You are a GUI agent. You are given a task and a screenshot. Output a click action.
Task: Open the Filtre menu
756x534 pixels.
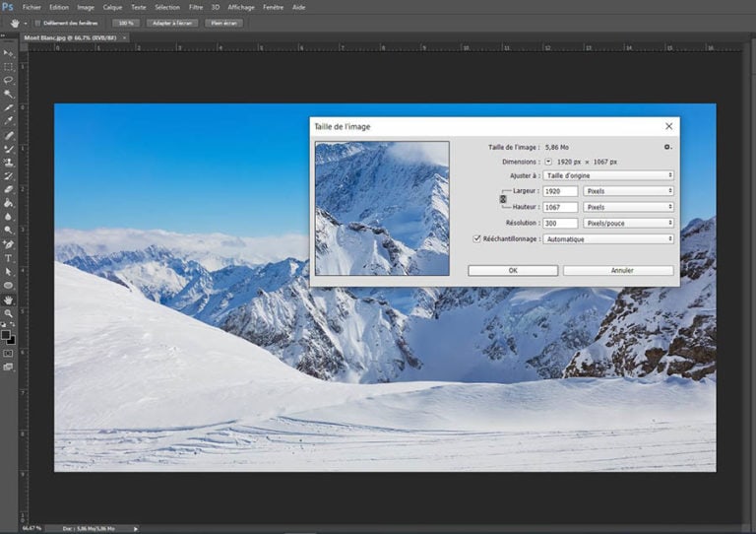point(195,7)
